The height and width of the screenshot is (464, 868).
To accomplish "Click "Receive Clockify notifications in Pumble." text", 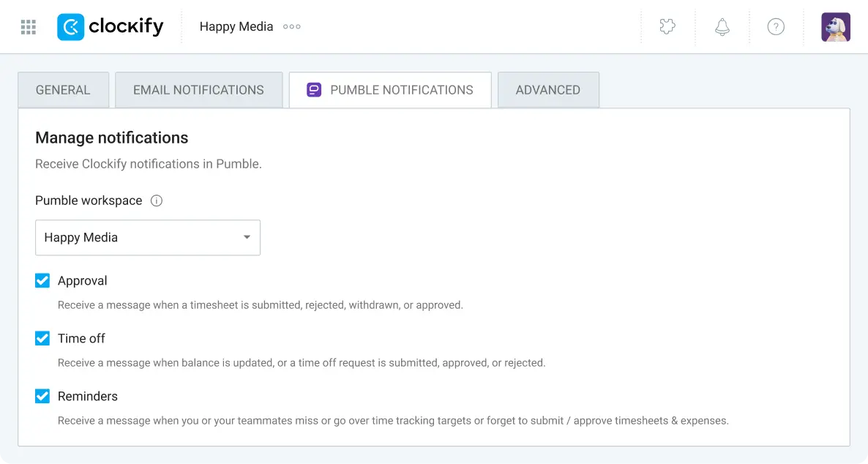I will point(149,164).
